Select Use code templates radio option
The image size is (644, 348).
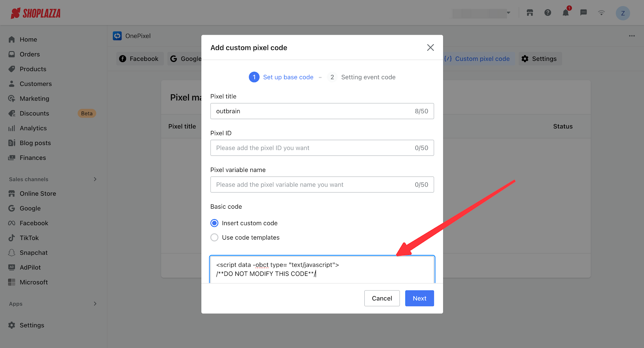[215, 238]
